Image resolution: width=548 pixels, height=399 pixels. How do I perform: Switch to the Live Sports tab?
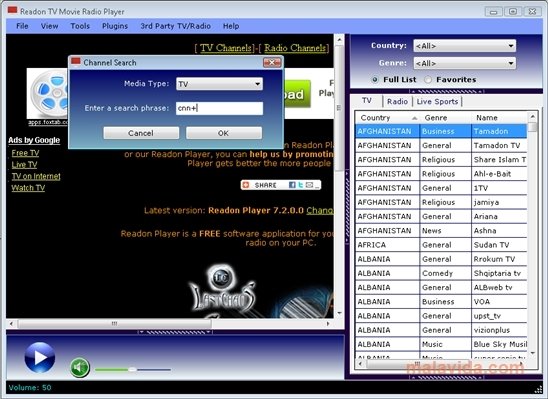[437, 102]
